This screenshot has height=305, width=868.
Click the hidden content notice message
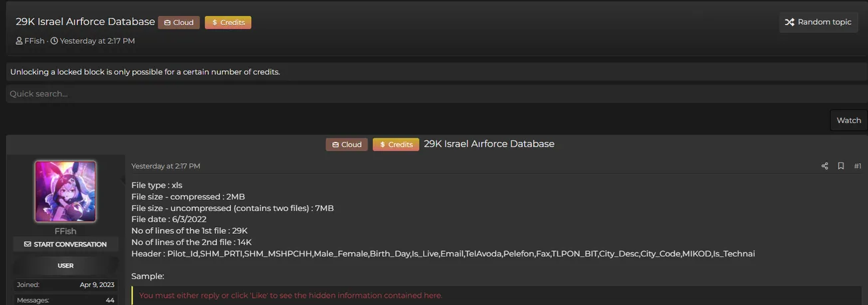290,295
